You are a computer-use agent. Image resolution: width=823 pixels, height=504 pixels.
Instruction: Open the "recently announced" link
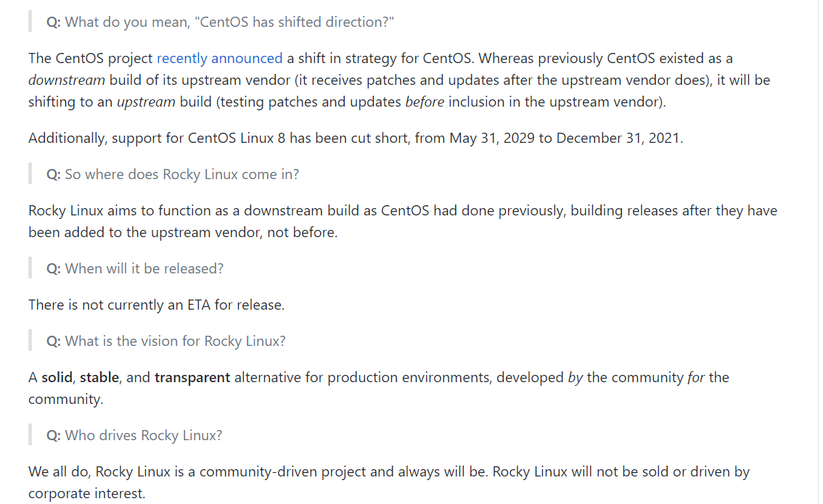tap(219, 58)
